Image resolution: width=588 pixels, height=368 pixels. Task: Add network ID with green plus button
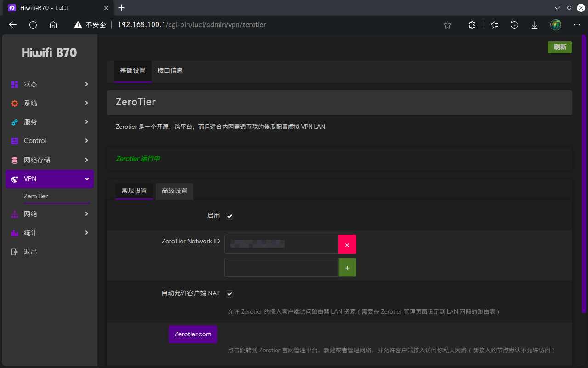pyautogui.click(x=347, y=267)
